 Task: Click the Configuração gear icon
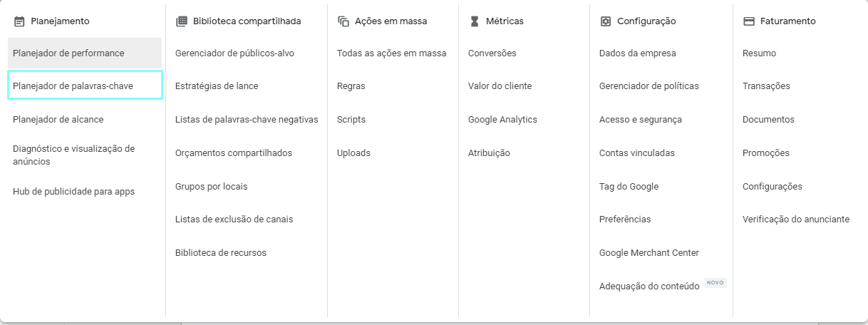[x=606, y=21]
